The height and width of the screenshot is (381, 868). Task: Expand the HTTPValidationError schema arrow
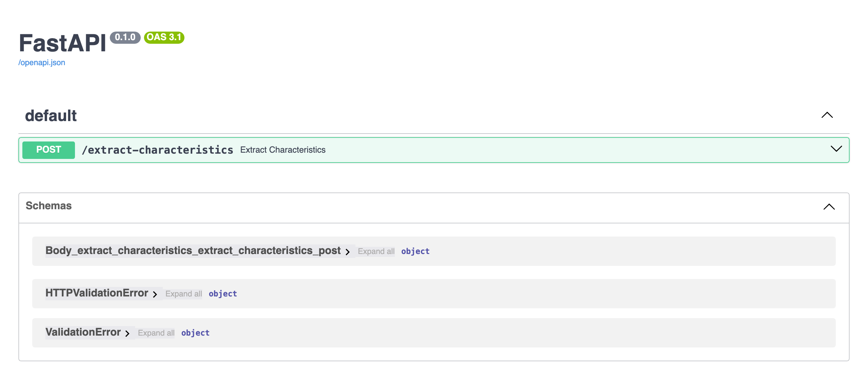click(x=155, y=294)
